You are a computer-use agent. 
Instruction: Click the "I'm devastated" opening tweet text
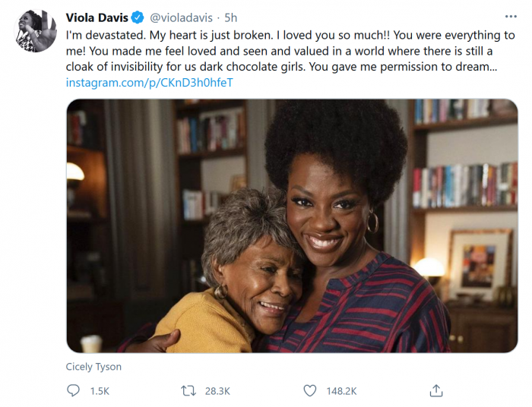click(109, 36)
